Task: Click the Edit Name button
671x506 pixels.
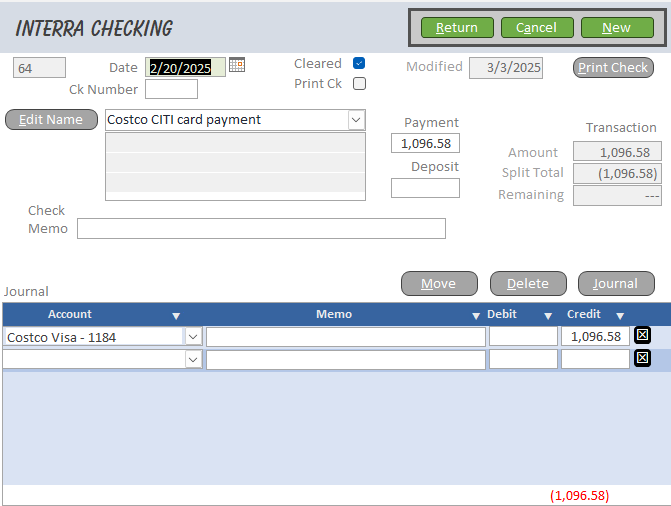Action: (x=51, y=119)
